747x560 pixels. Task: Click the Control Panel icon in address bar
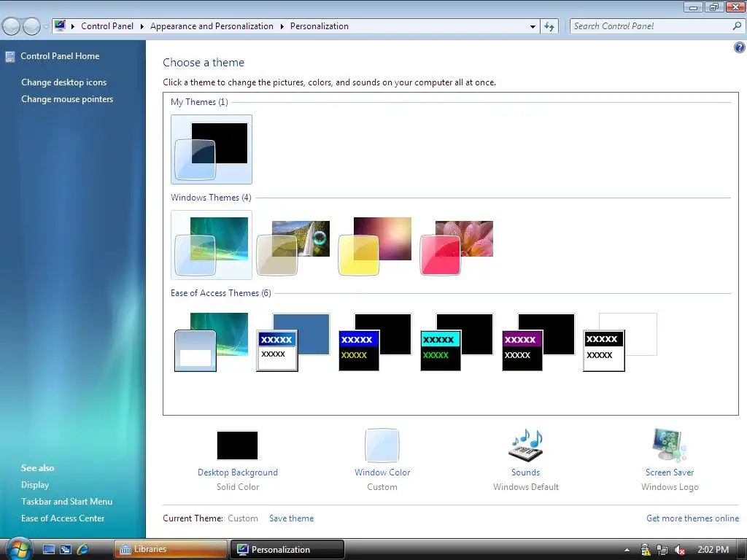tap(60, 26)
